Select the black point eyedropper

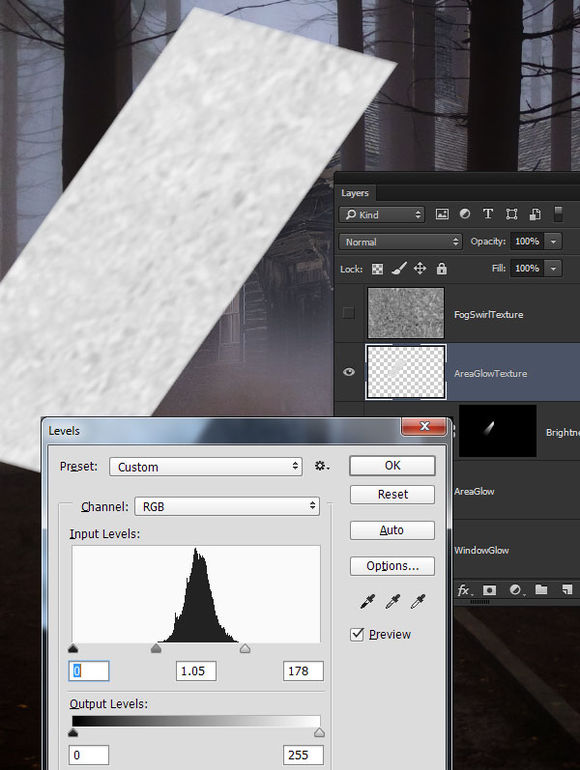pos(367,601)
